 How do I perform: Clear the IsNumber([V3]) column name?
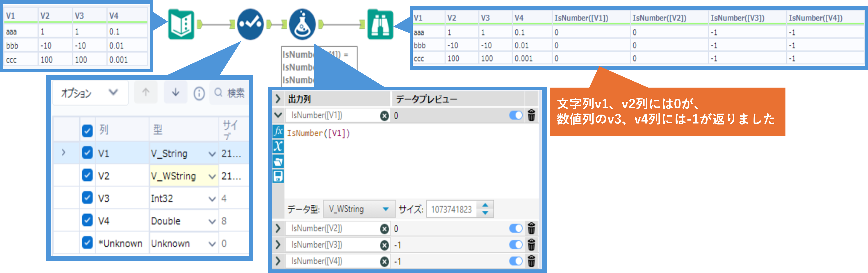(384, 245)
